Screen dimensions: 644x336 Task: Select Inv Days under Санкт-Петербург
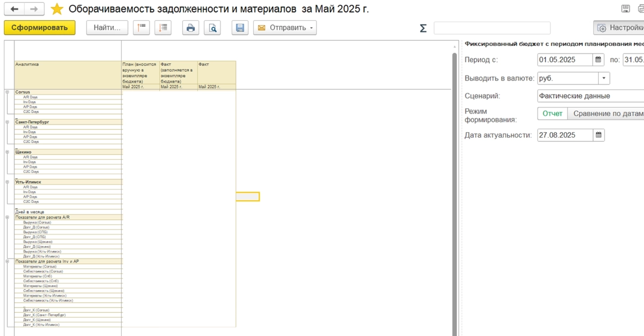click(x=68, y=132)
